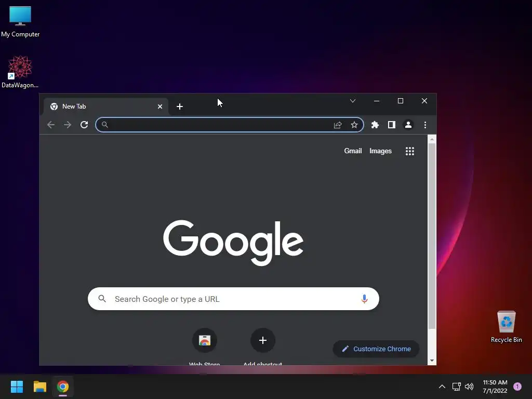Click the scrollbar down arrow
532x399 pixels.
pyautogui.click(x=432, y=361)
